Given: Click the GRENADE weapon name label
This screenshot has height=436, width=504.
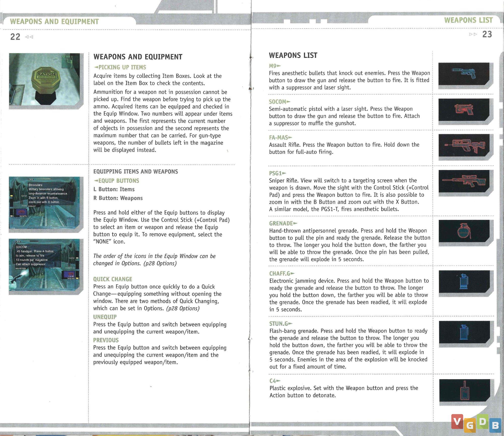Looking at the screenshot, I should 283,223.
